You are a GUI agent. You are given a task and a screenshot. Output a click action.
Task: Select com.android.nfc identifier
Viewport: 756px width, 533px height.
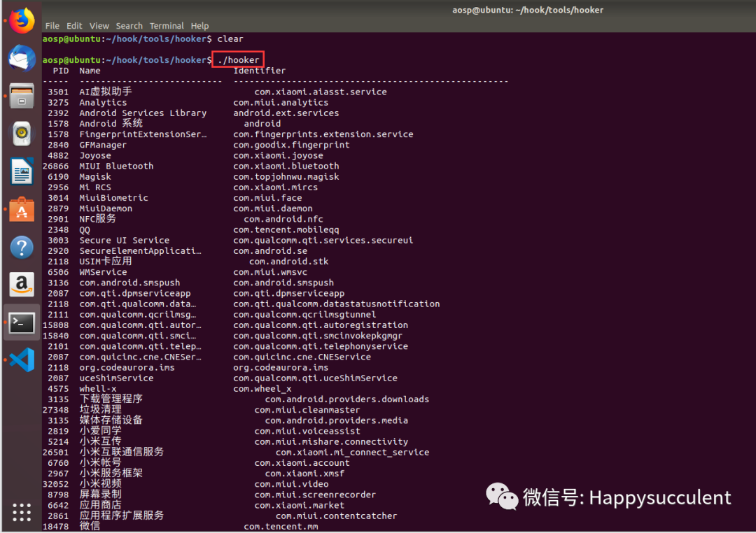[x=283, y=219]
